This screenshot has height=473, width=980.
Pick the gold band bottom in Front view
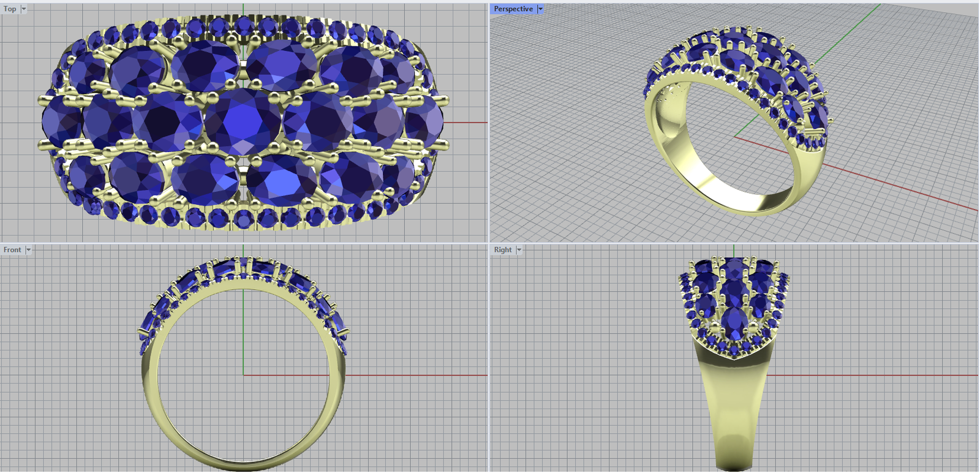tap(243, 464)
